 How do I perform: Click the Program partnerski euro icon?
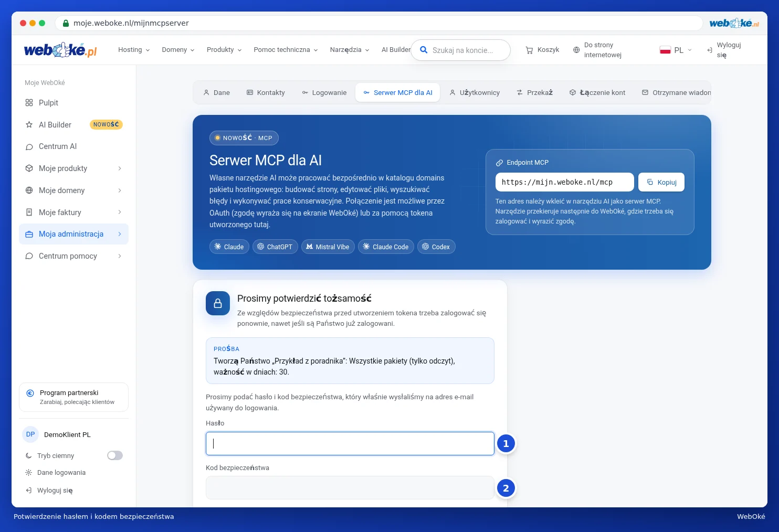coord(30,393)
